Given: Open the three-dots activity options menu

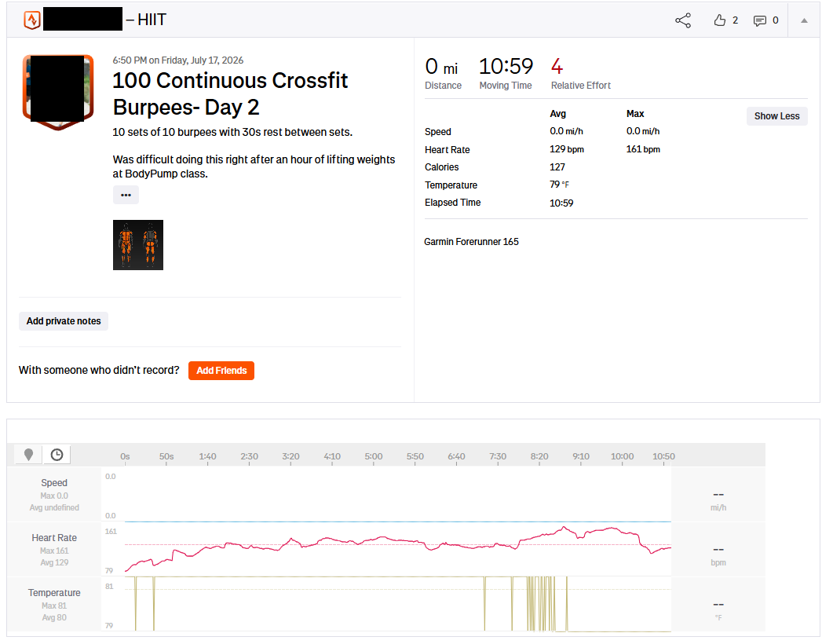Looking at the screenshot, I should [x=126, y=195].
